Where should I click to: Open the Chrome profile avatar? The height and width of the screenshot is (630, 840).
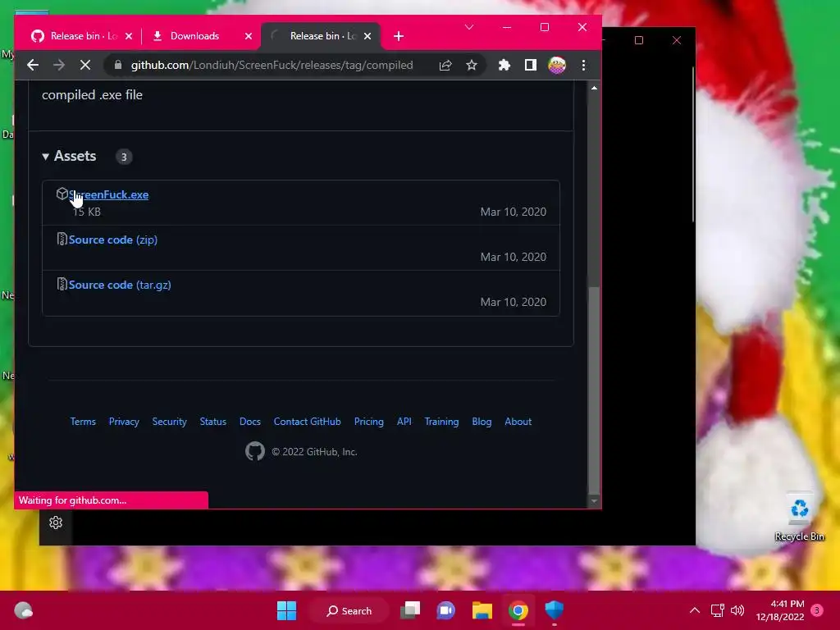(x=557, y=65)
